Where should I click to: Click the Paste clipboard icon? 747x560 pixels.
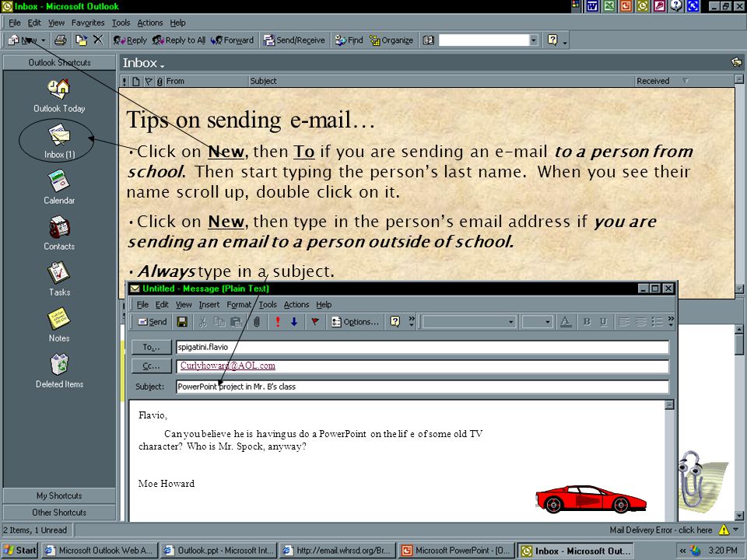[236, 322]
